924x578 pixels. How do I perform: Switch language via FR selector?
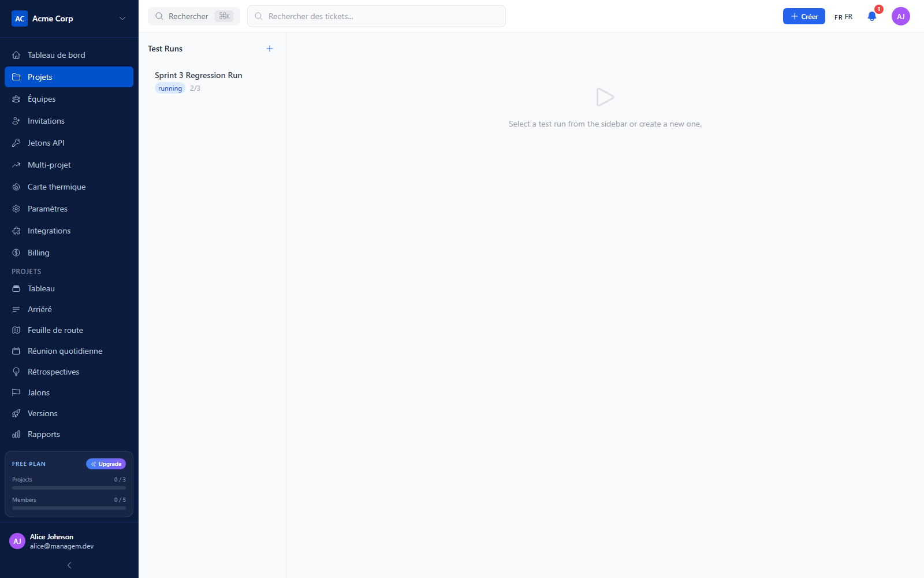[x=843, y=17]
